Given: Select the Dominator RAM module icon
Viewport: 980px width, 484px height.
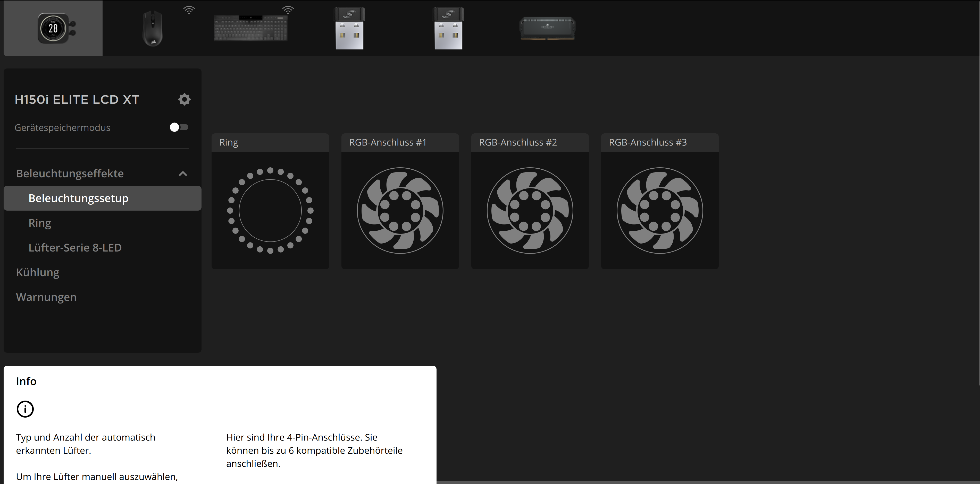Looking at the screenshot, I should (547, 28).
